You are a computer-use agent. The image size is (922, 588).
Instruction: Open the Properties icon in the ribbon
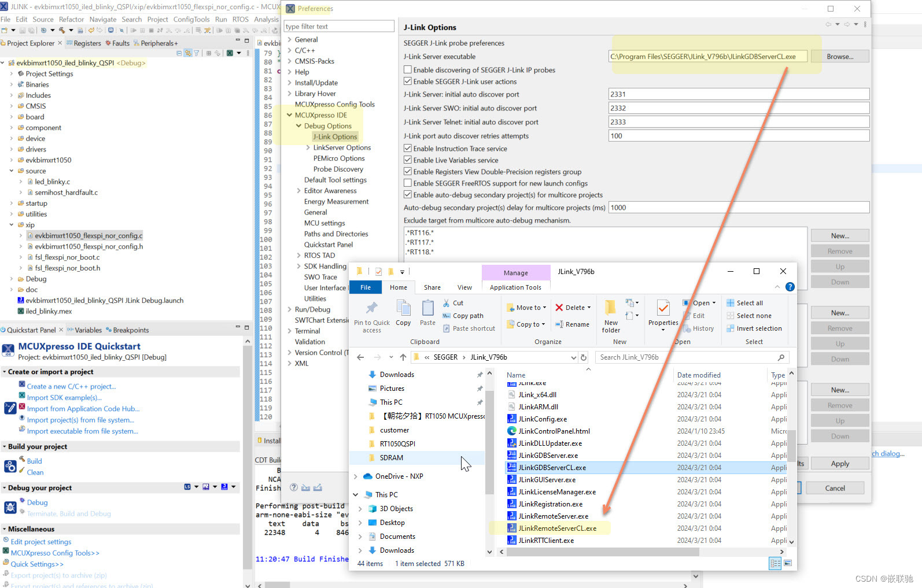click(x=663, y=308)
